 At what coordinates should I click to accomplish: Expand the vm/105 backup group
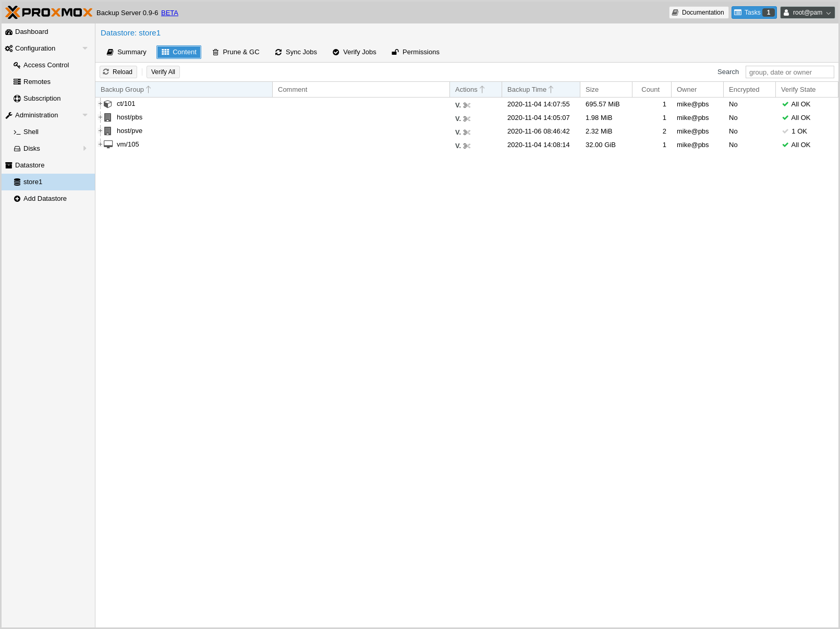[x=100, y=144]
